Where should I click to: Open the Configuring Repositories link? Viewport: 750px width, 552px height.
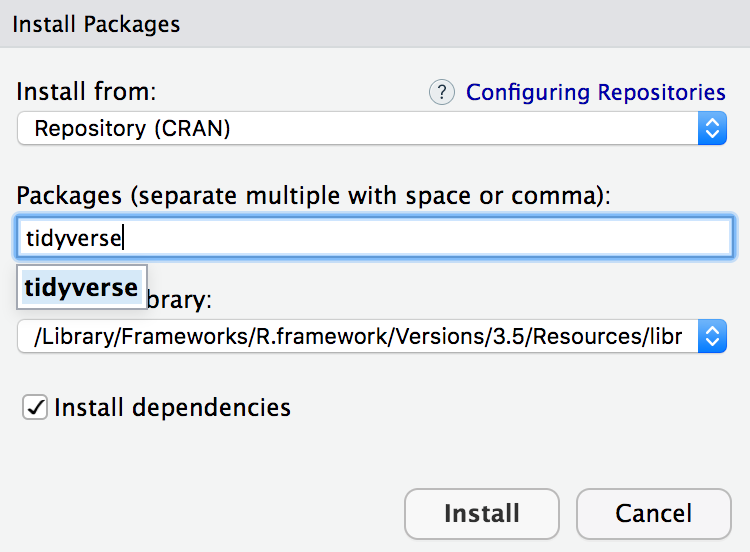pyautogui.click(x=596, y=92)
